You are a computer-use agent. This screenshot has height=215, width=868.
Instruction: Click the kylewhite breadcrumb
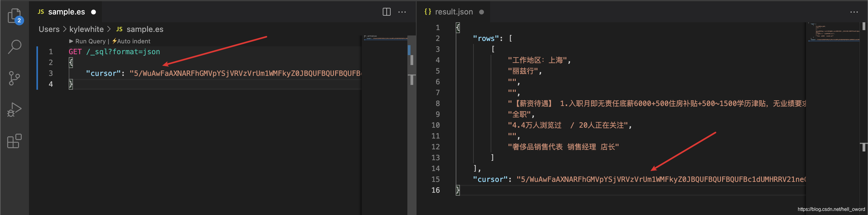tap(86, 29)
